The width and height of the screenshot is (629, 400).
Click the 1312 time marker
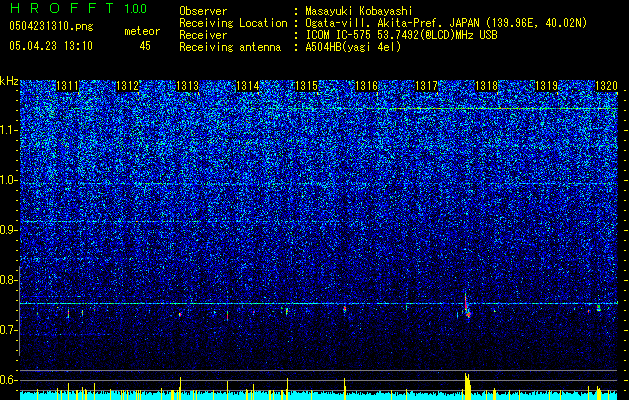(127, 86)
